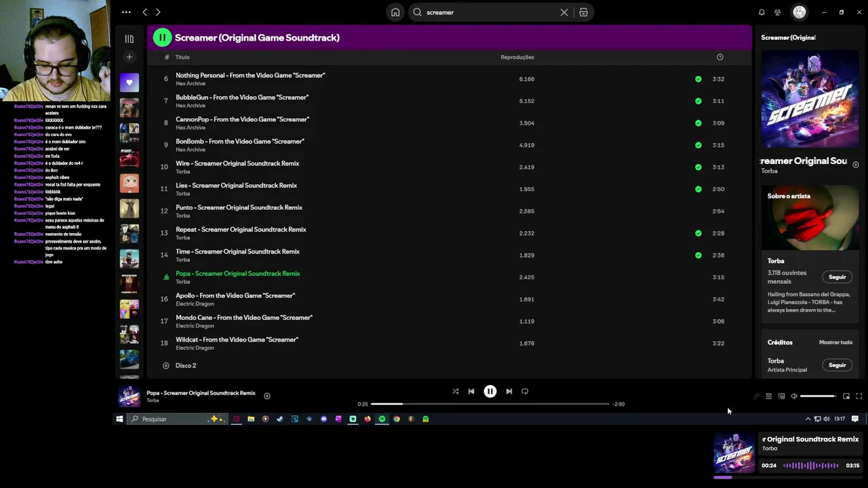
Task: Open the Browse icon next to search
Action: coord(583,12)
